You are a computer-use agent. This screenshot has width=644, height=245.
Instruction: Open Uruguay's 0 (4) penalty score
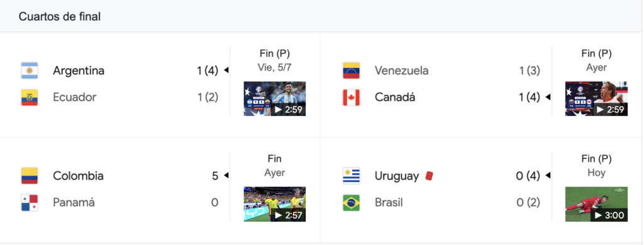point(528,176)
